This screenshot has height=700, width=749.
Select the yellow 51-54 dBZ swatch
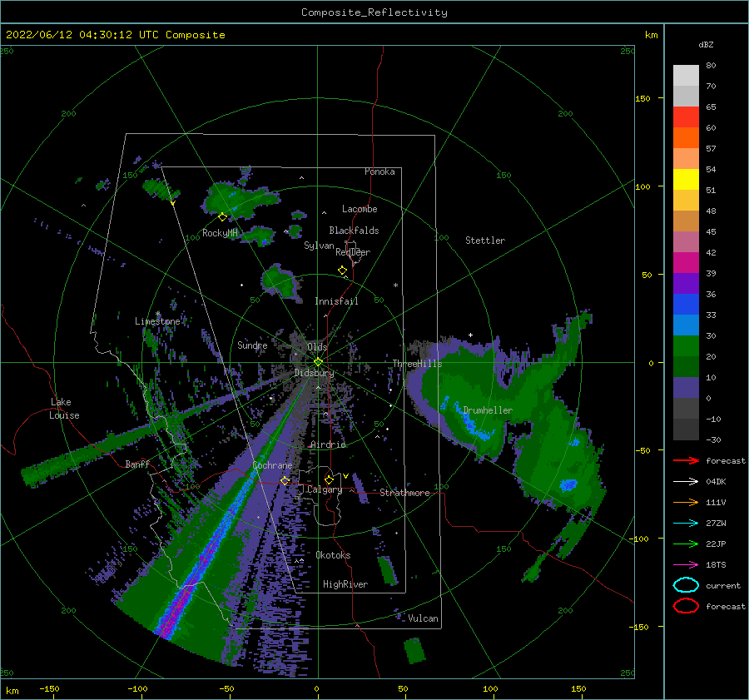(686, 180)
